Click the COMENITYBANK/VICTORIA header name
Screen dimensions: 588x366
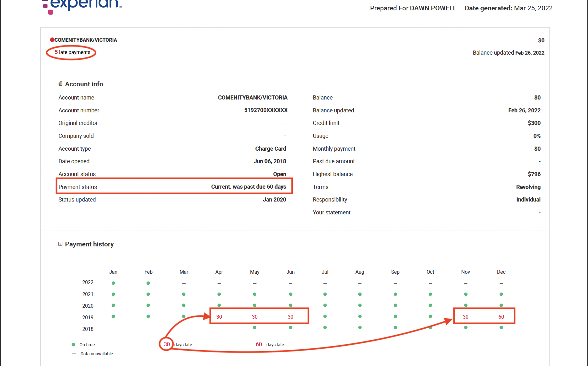(x=86, y=40)
